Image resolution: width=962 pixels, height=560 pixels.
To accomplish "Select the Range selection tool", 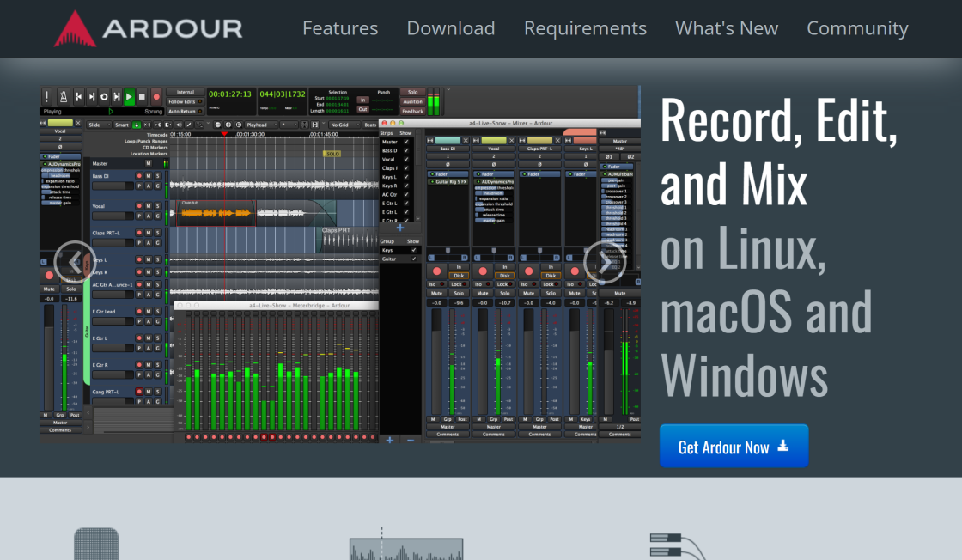I will pyautogui.click(x=147, y=125).
